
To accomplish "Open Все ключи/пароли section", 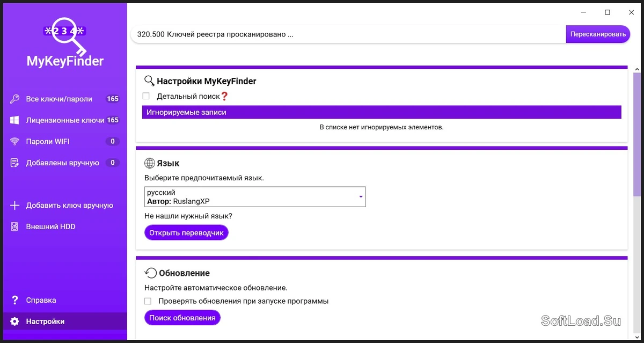I will (65, 99).
